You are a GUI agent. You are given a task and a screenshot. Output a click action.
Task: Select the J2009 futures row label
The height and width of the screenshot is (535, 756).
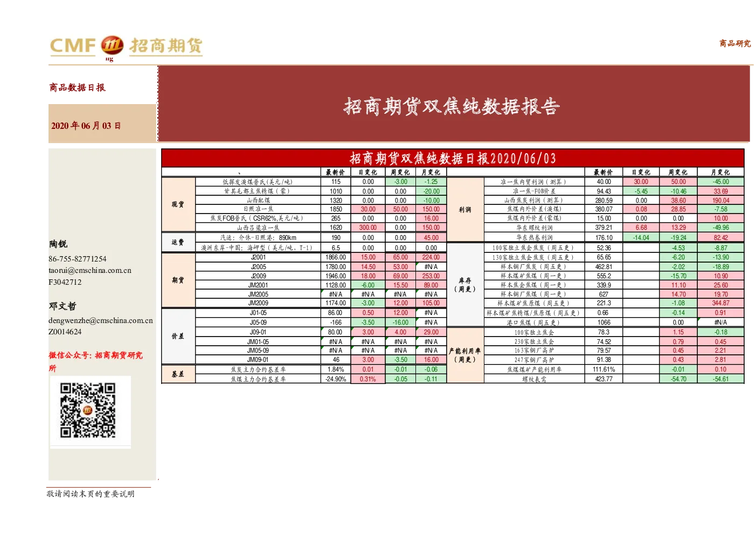259,276
